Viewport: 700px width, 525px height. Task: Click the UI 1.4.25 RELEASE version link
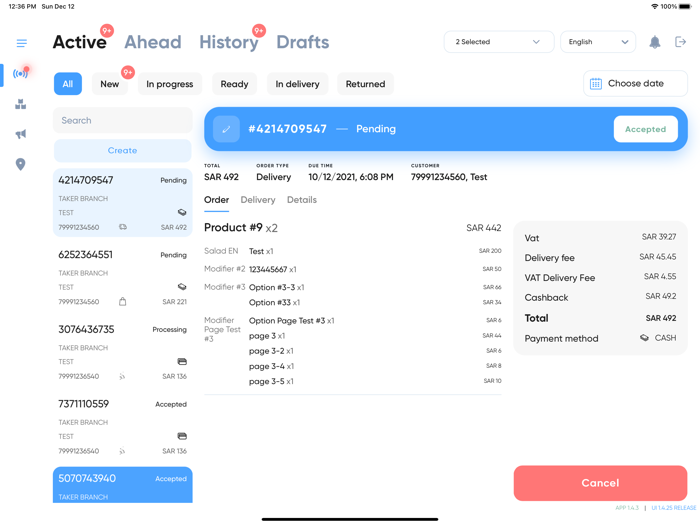click(x=674, y=508)
